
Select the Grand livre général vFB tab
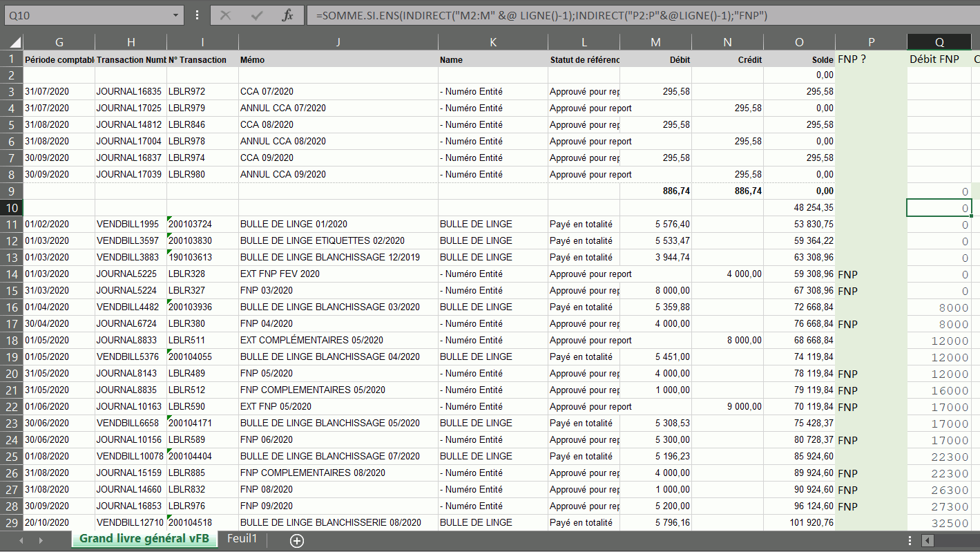(x=144, y=539)
